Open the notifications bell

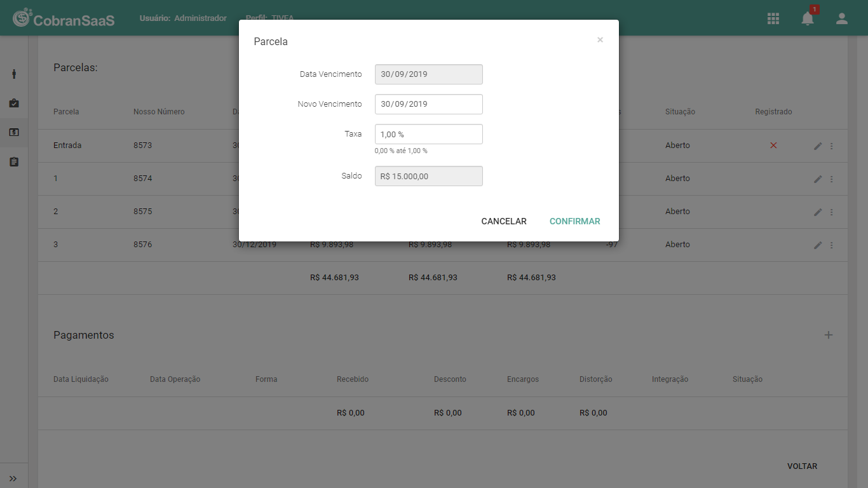(808, 18)
